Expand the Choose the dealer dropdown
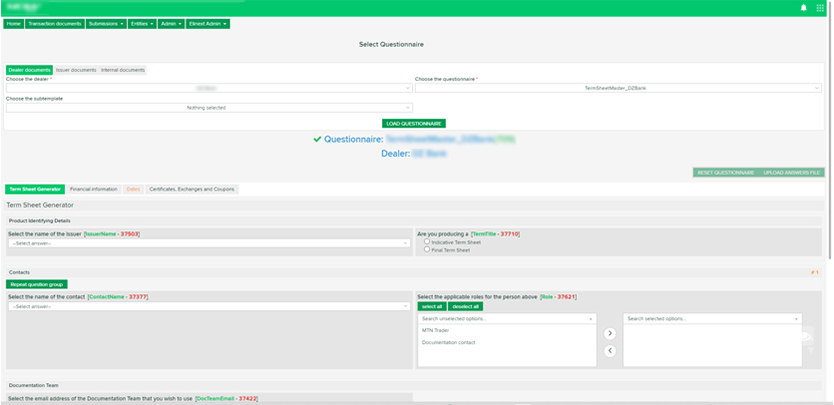 [208, 88]
